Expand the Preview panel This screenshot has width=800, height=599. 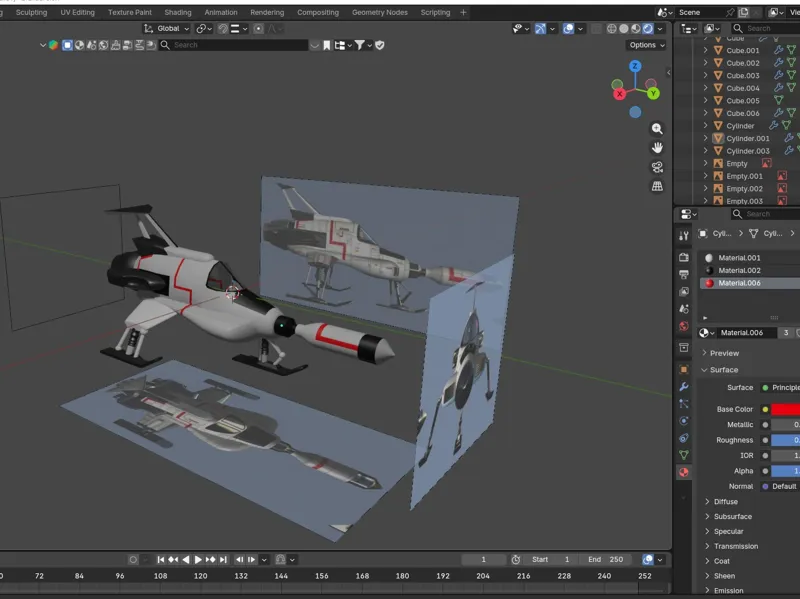(704, 353)
